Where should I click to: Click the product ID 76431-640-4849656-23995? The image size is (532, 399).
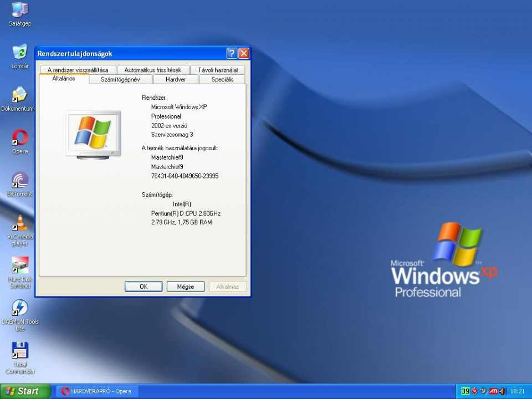point(185,176)
